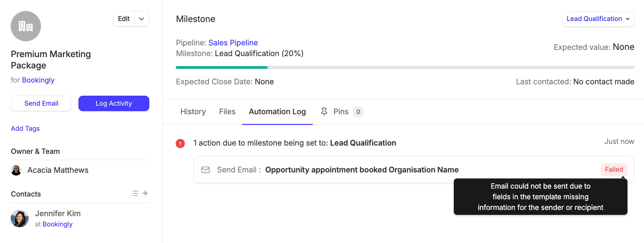The image size is (644, 243).
Task: Click the Premium Marketing Package title
Action: (x=51, y=60)
